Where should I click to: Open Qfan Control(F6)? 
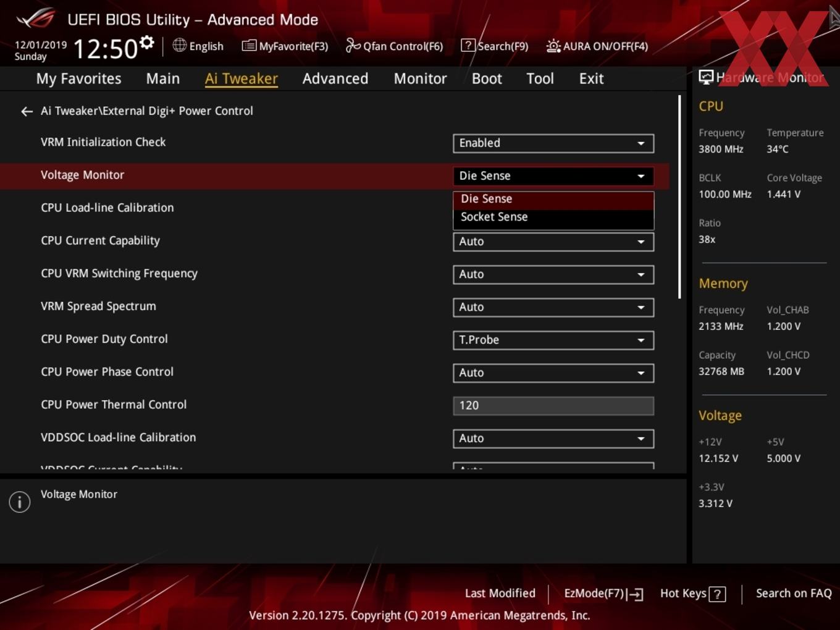[394, 46]
